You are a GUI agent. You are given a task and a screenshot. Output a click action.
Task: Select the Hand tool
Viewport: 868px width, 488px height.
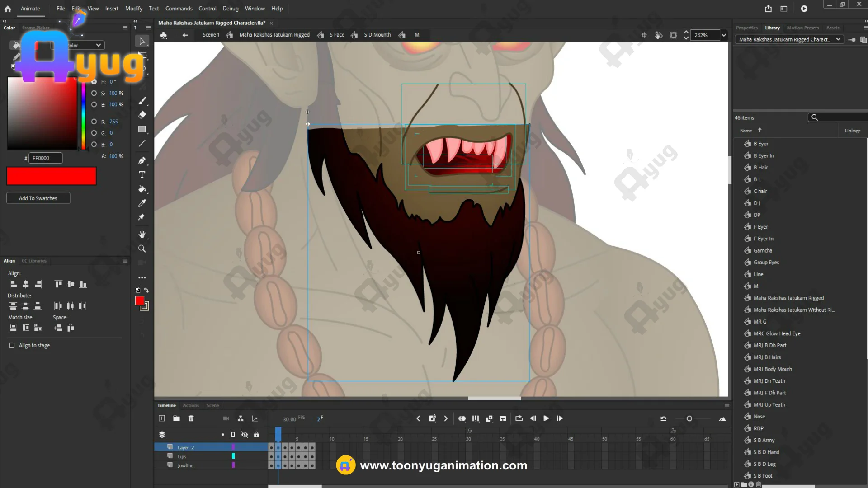tap(142, 234)
